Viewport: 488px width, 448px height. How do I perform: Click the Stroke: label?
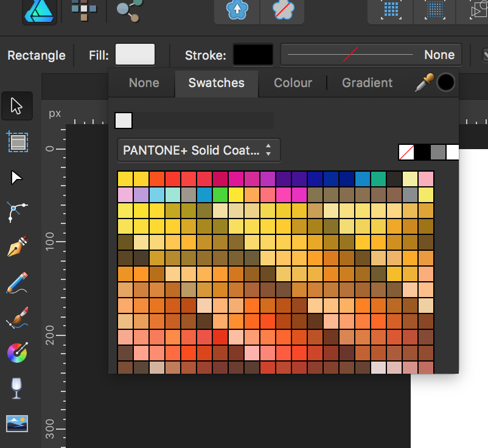(206, 55)
